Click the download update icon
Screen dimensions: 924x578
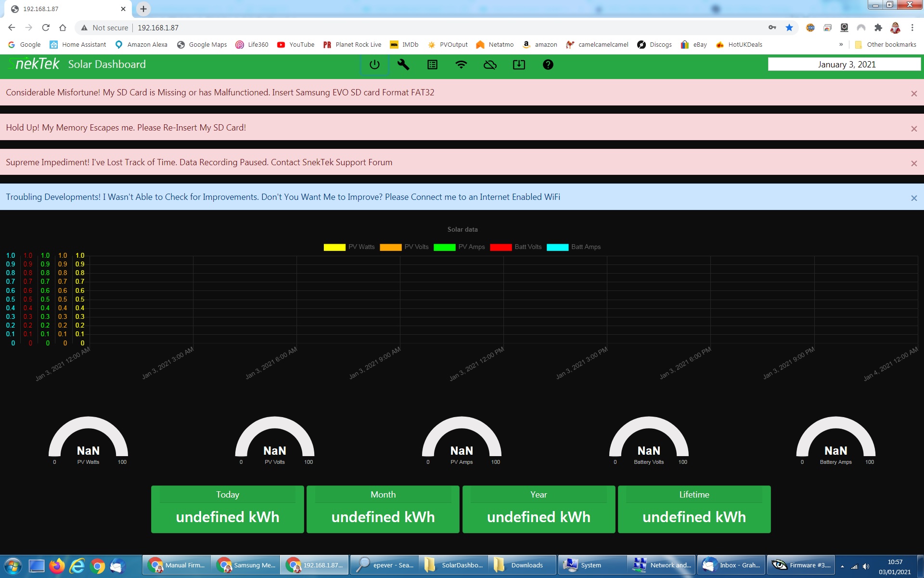click(x=519, y=65)
